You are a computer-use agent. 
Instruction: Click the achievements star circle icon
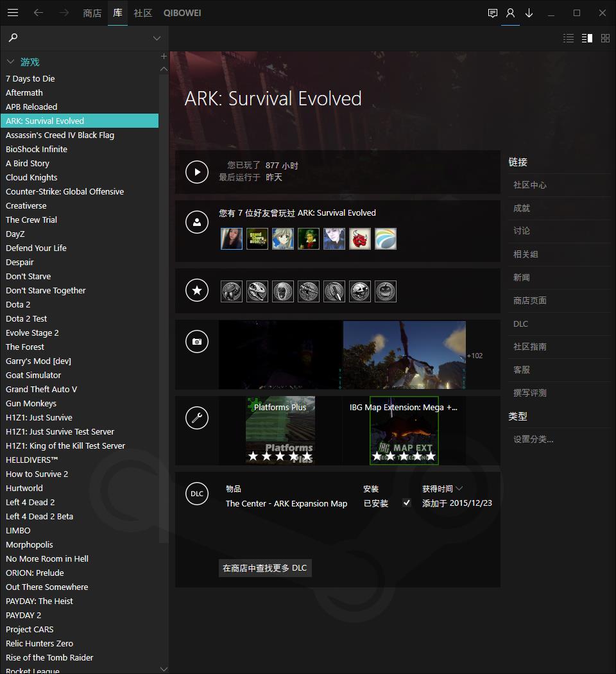coord(197,290)
